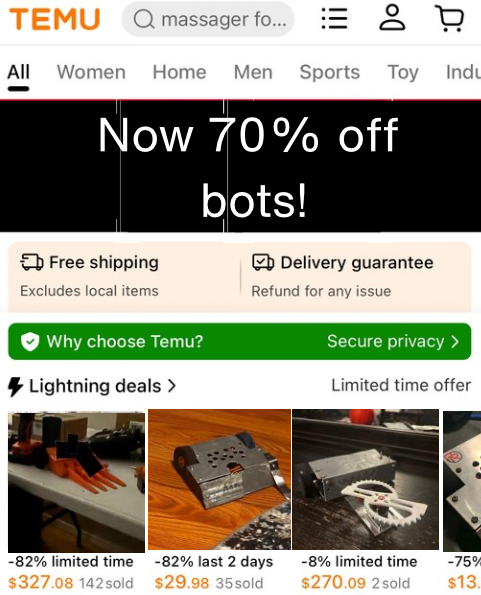Click the lightning bolt deals icon
This screenshot has width=481, height=595.
[x=16, y=387]
